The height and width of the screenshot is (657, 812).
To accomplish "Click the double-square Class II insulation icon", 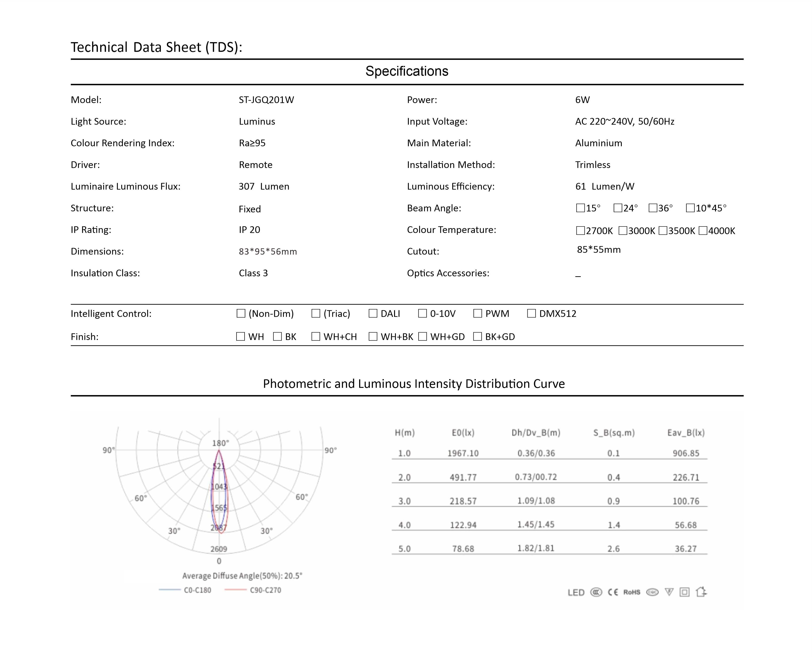I will tap(684, 592).
